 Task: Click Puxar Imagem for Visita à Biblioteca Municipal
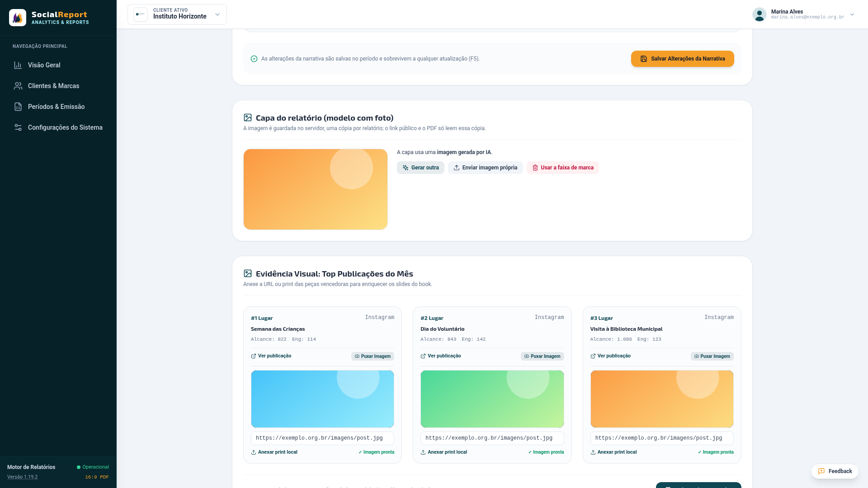point(712,357)
